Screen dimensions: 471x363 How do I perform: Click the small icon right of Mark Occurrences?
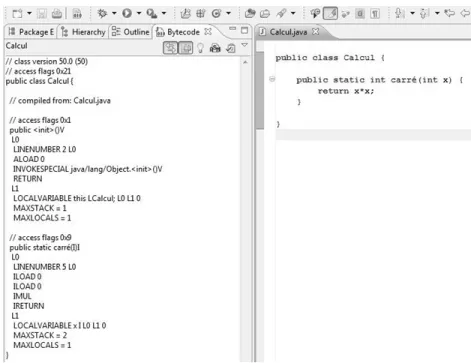click(346, 14)
